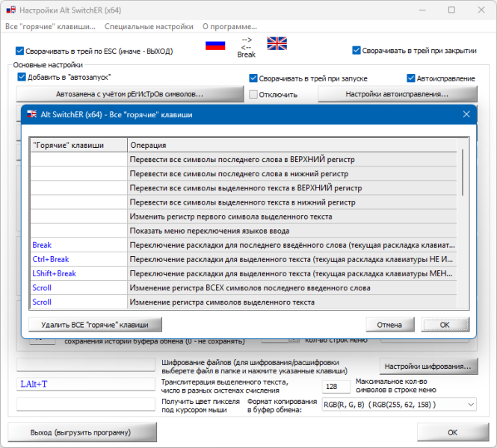
Task: Select the 'LShift+Break' hotkey cell
Action: click(79, 273)
